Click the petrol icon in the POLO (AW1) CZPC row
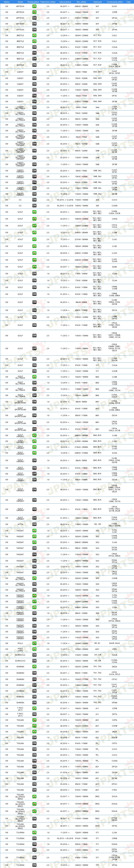 [34, 649]
